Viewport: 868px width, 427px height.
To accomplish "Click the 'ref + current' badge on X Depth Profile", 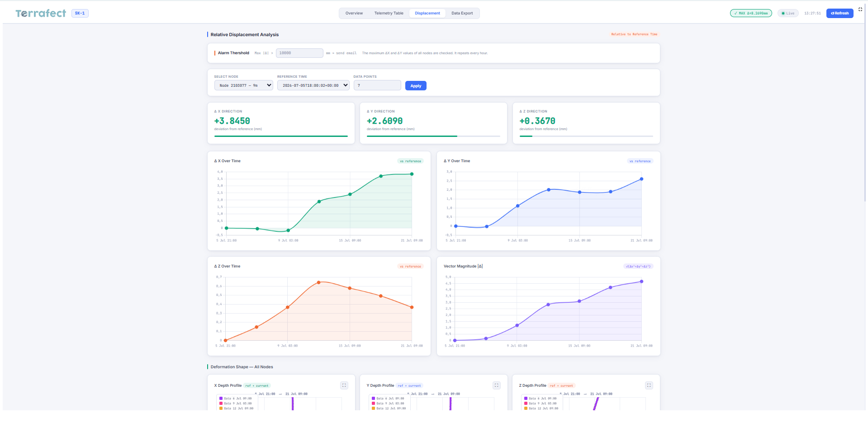I will (x=257, y=386).
